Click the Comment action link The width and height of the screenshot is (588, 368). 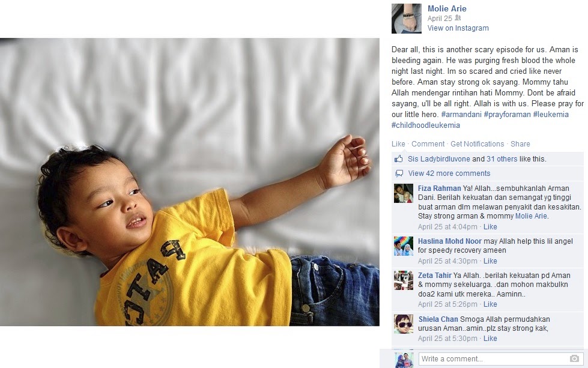pyautogui.click(x=428, y=144)
